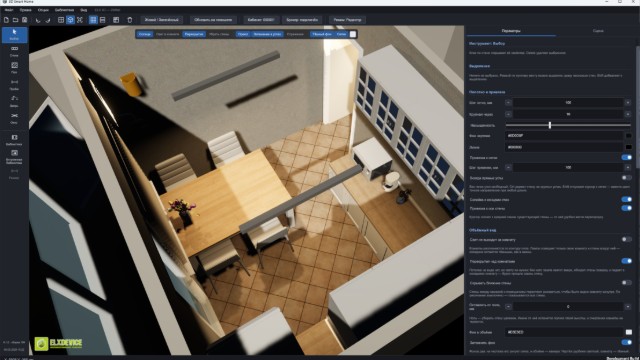Open the Библиотека menu

(64, 10)
